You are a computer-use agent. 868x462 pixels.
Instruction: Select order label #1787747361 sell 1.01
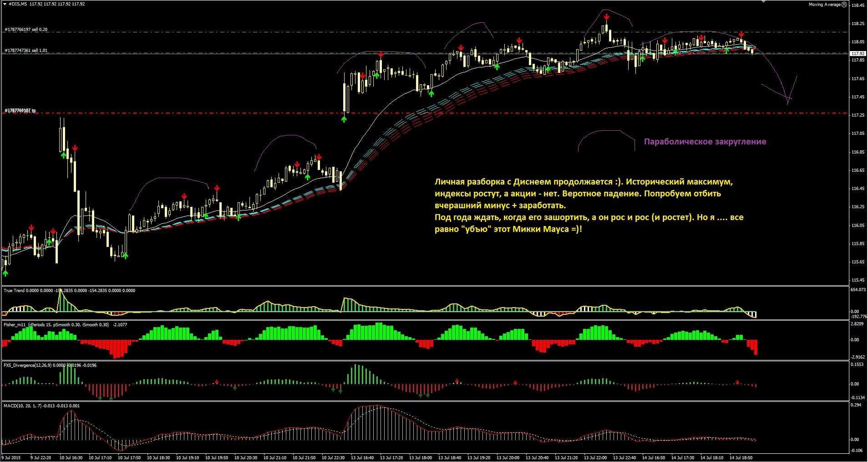pyautogui.click(x=26, y=51)
